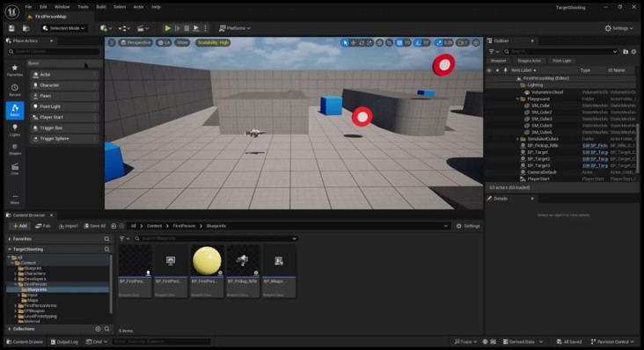Viewport: 644px width, 350px height.
Task: Click the Import button in Content Browser
Action: pyautogui.click(x=68, y=226)
